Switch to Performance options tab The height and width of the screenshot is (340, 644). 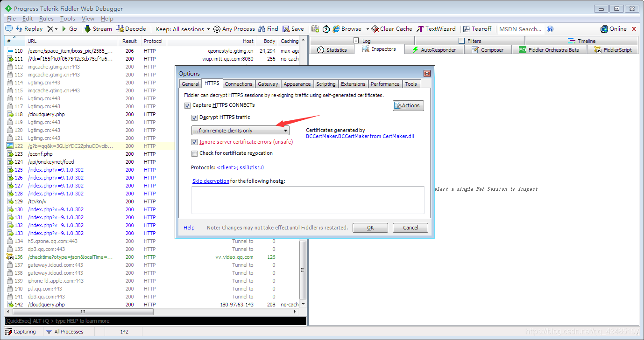pyautogui.click(x=385, y=84)
